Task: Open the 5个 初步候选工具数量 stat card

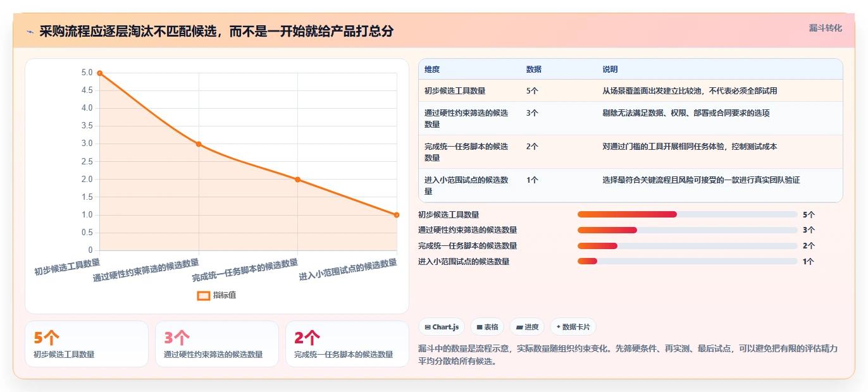Action: [x=87, y=344]
